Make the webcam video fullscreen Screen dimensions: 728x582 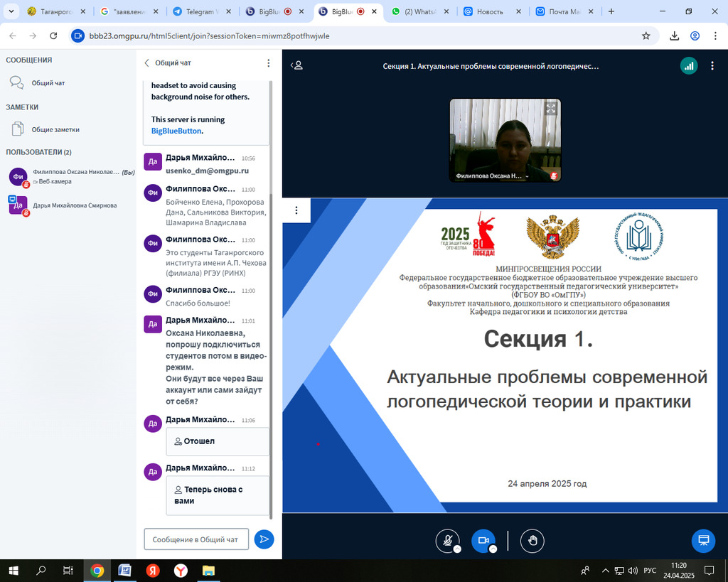coord(550,109)
